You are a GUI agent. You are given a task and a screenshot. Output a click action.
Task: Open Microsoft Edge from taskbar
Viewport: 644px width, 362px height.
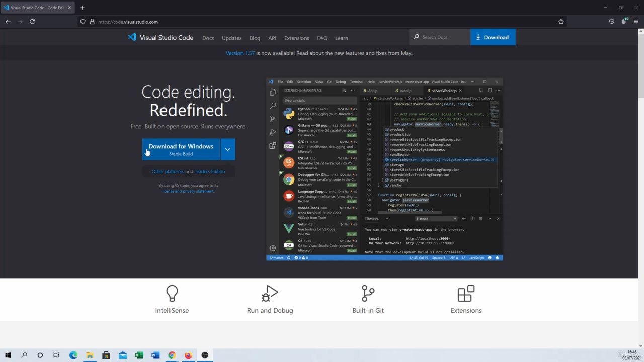tap(73, 355)
